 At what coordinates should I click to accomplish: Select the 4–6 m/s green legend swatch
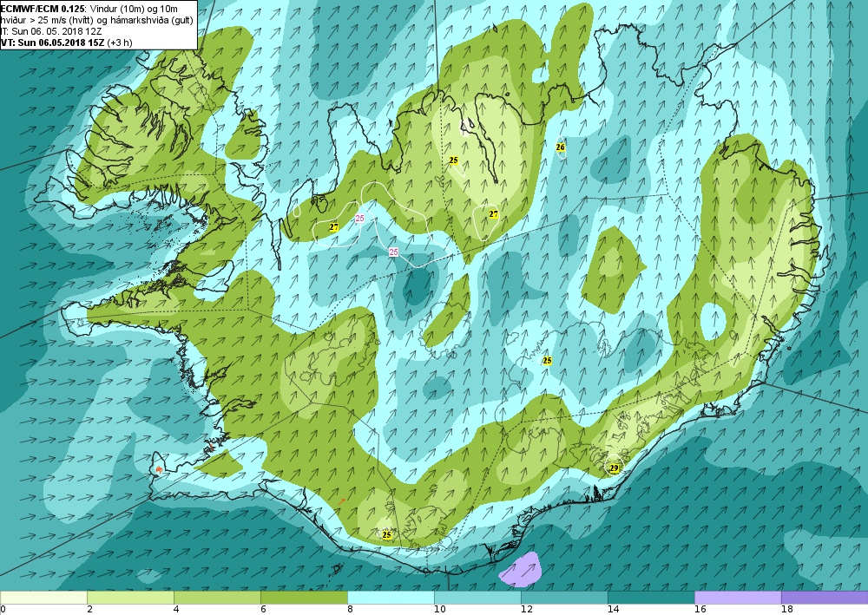tap(217, 598)
